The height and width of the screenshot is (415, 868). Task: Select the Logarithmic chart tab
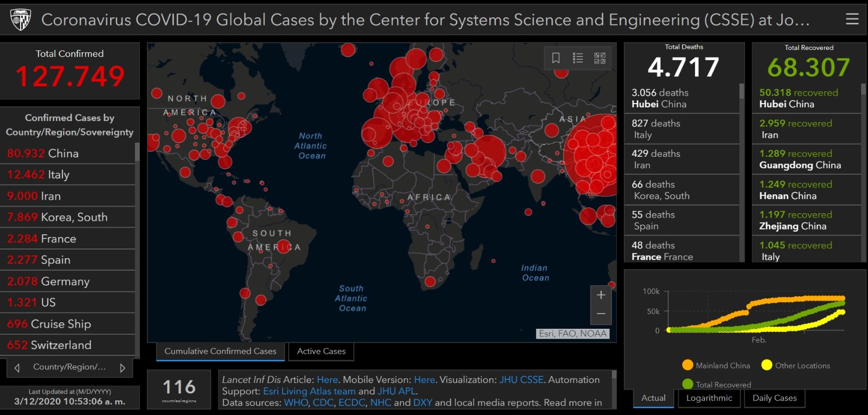pos(709,398)
